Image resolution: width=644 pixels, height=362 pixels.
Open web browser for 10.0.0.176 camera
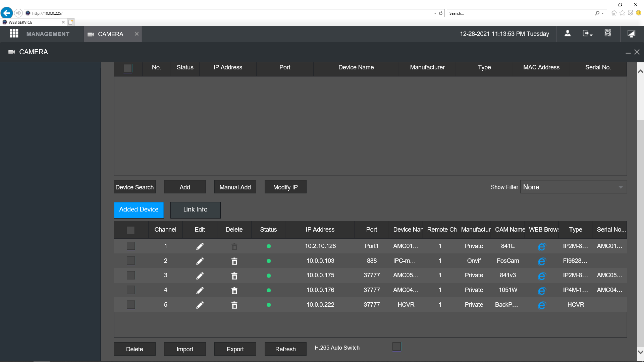tap(542, 291)
